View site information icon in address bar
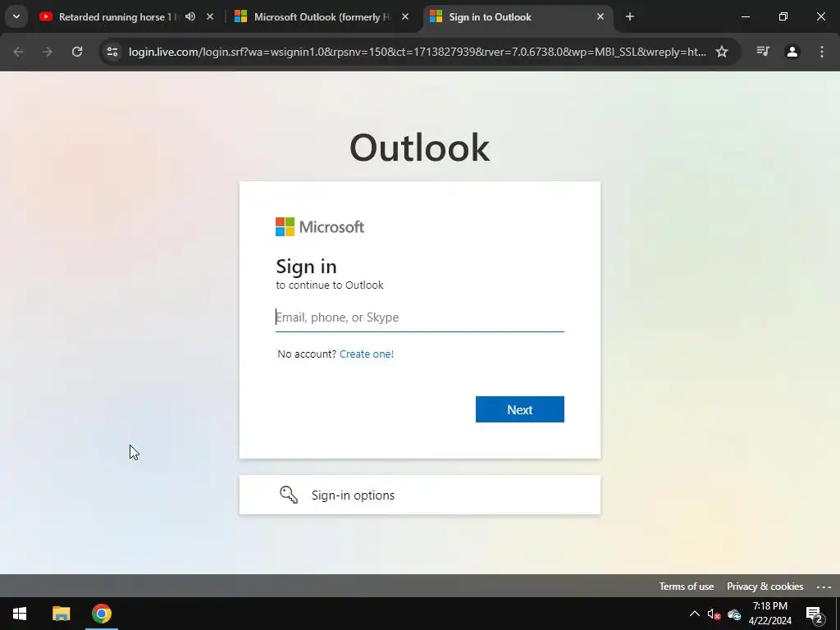Viewport: 840px width, 630px height. 112,52
